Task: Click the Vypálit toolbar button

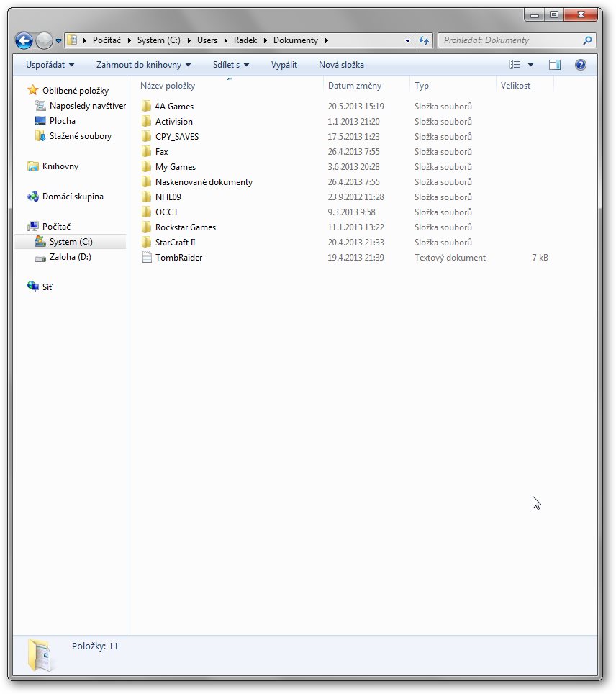Action: [284, 65]
